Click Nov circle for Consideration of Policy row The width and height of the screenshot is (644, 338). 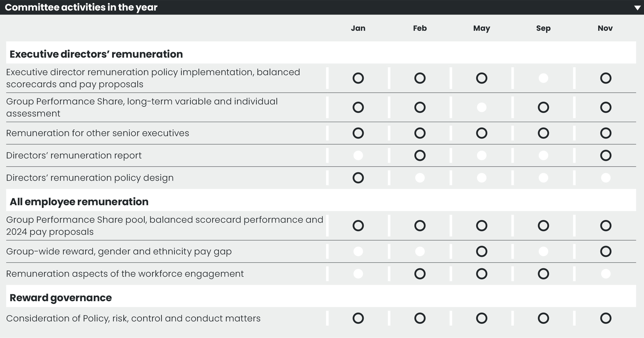click(x=606, y=318)
